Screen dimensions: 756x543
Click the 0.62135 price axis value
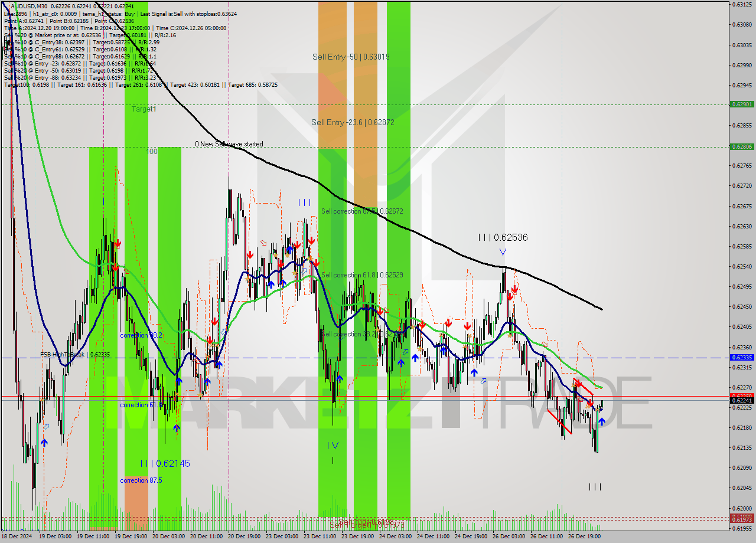pyautogui.click(x=742, y=447)
